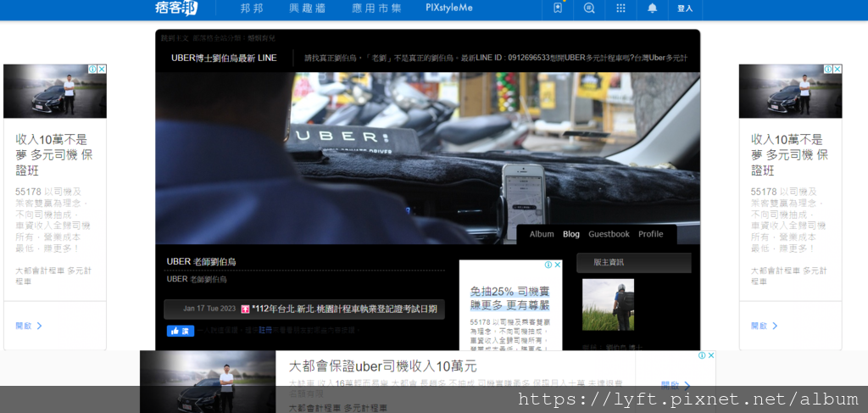Open the hashtag search icon
The image size is (868, 413).
pos(589,8)
